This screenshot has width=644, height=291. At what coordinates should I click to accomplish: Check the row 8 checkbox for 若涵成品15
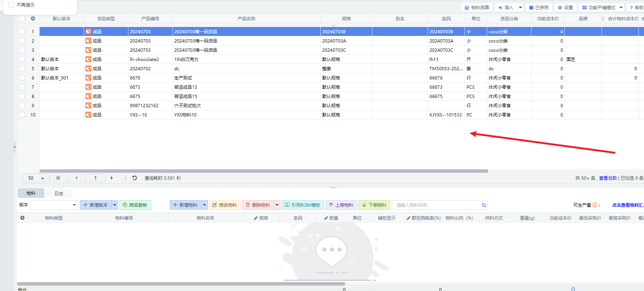pos(22,96)
